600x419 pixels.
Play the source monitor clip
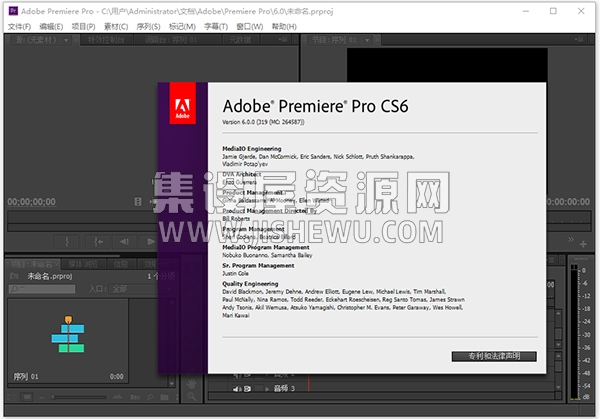pos(150,242)
